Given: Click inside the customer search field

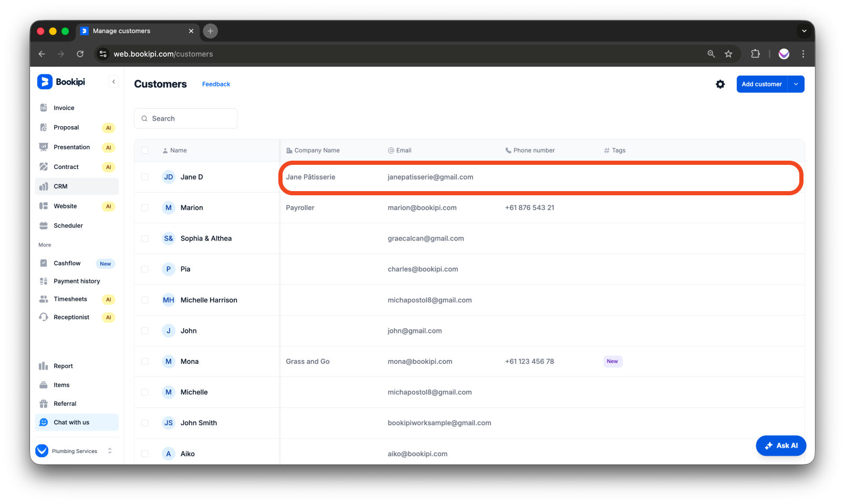Looking at the screenshot, I should click(185, 118).
